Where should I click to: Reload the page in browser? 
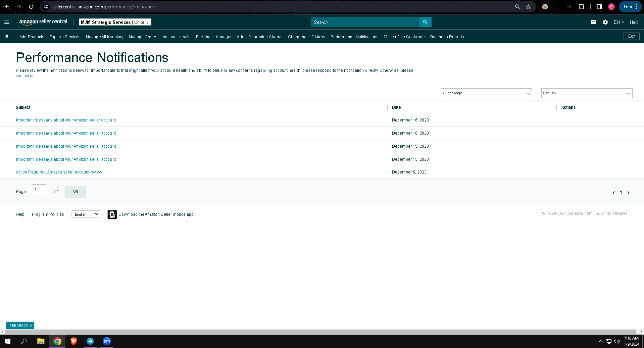31,7
